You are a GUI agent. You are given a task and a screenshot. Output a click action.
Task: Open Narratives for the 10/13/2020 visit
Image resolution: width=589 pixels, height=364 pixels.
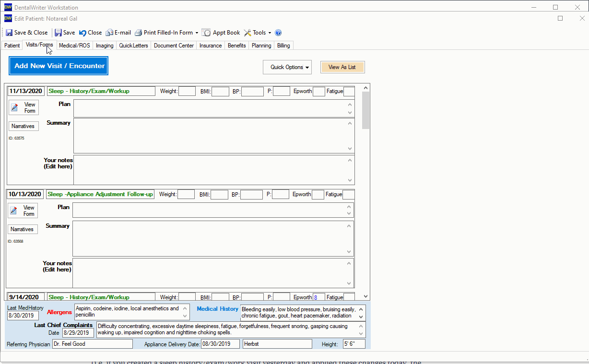(x=23, y=229)
